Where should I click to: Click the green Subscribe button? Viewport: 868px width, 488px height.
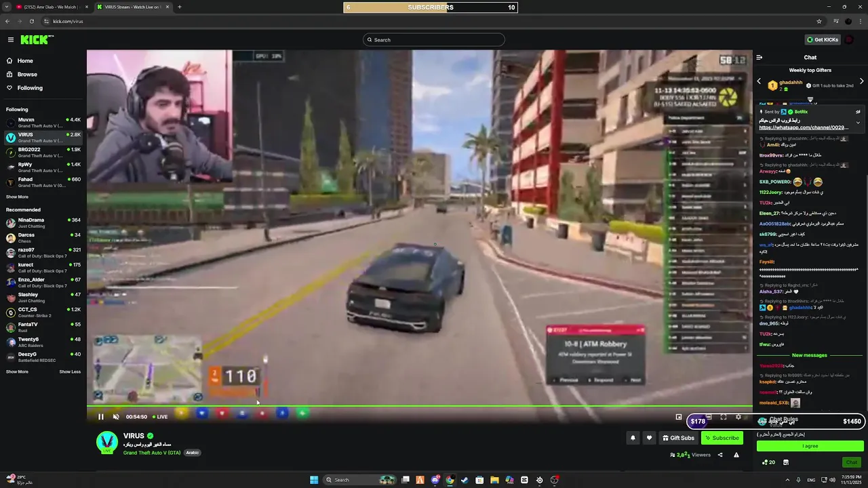(722, 438)
